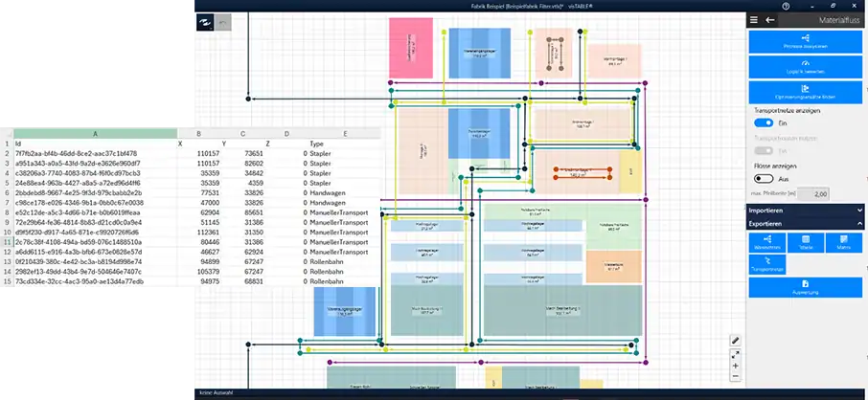This screenshot has height=400, width=868.
Task: Click cell with Id 2c78c38f-4108-494a-bd59-076c1488510a
Action: click(x=95, y=242)
